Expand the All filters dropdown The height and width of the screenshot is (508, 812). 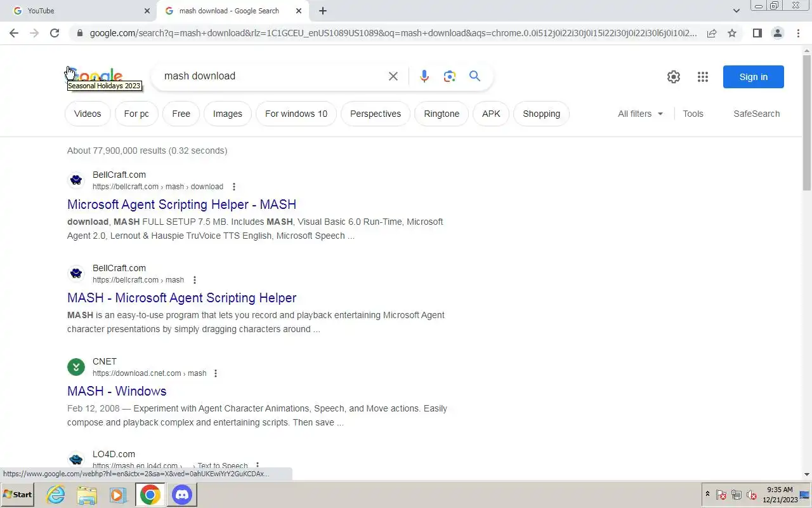641,114
